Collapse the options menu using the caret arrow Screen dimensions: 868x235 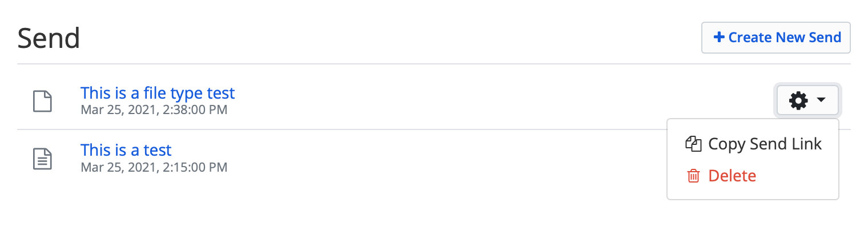coord(821,100)
